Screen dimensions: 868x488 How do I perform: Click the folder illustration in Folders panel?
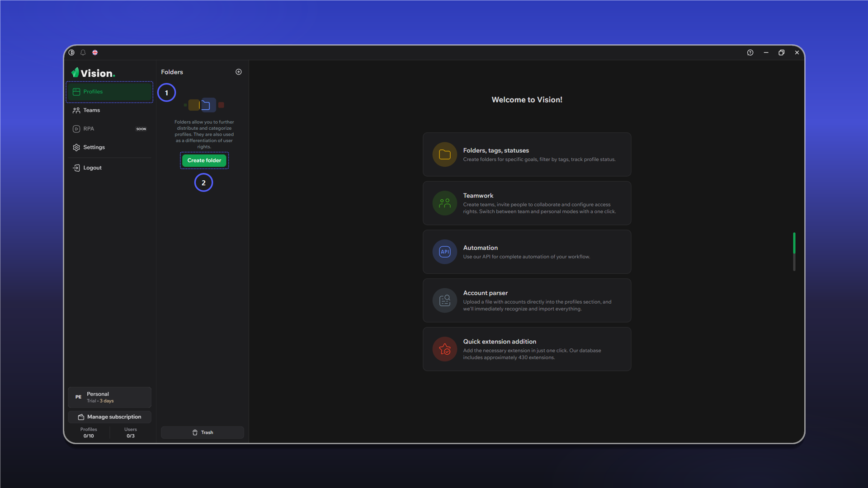coord(204,105)
